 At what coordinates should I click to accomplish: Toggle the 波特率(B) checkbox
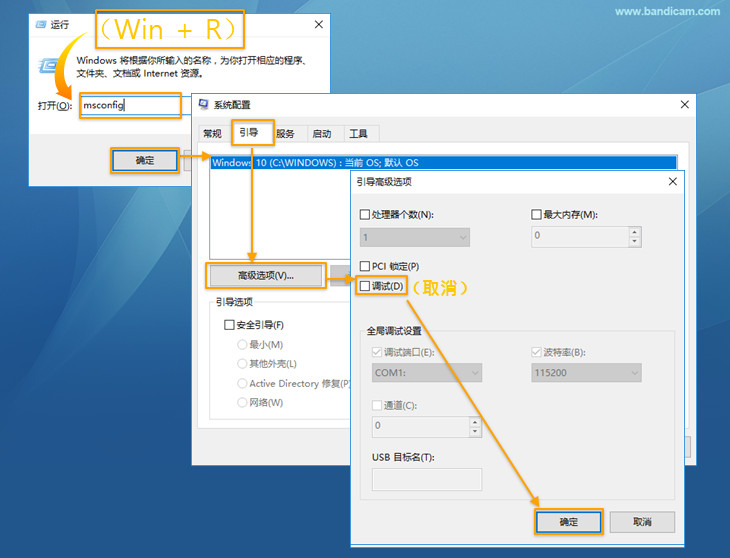point(536,352)
